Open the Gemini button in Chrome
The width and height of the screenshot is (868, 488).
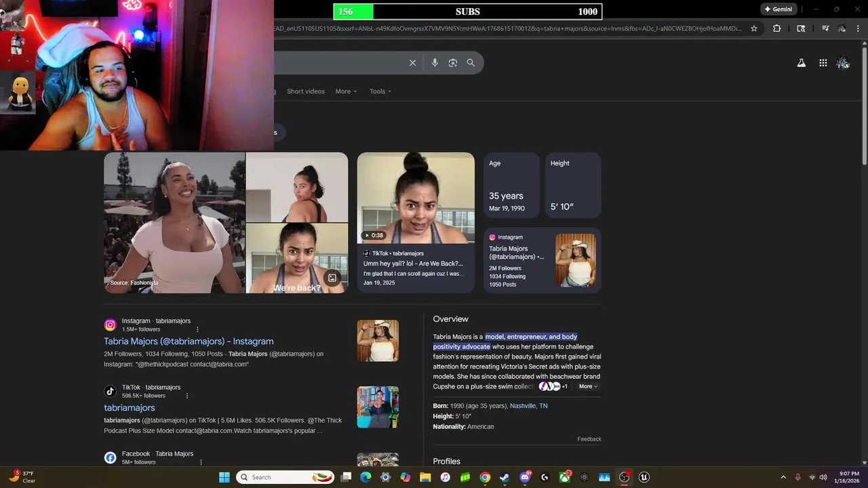pyautogui.click(x=778, y=9)
